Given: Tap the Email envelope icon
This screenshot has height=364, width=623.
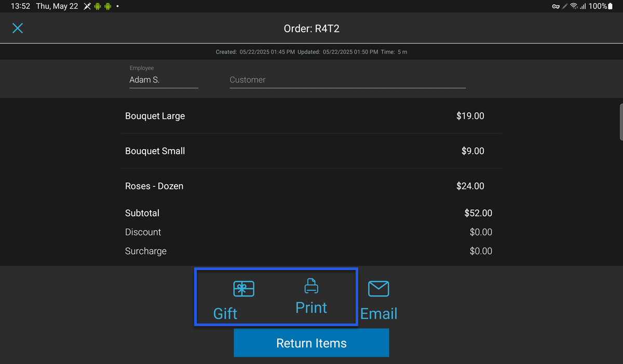Looking at the screenshot, I should pos(378,289).
